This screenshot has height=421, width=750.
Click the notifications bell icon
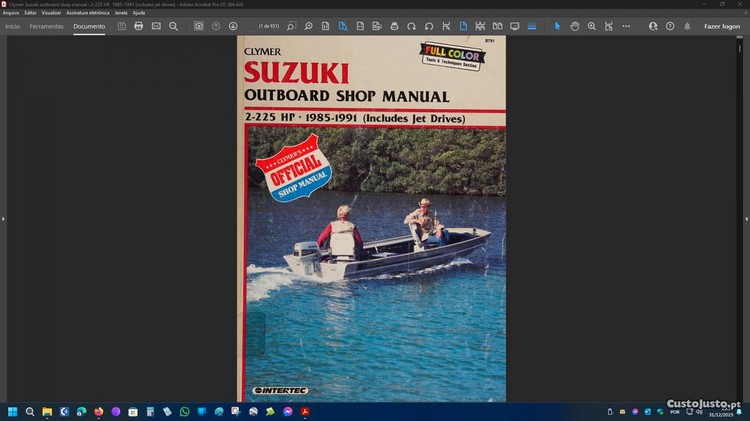[x=688, y=26]
